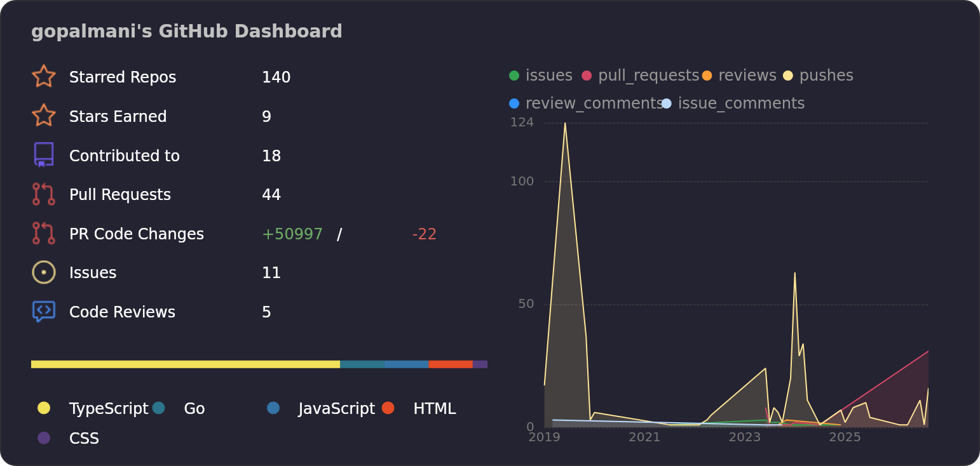Click the orange HTML language dot

pos(388,408)
